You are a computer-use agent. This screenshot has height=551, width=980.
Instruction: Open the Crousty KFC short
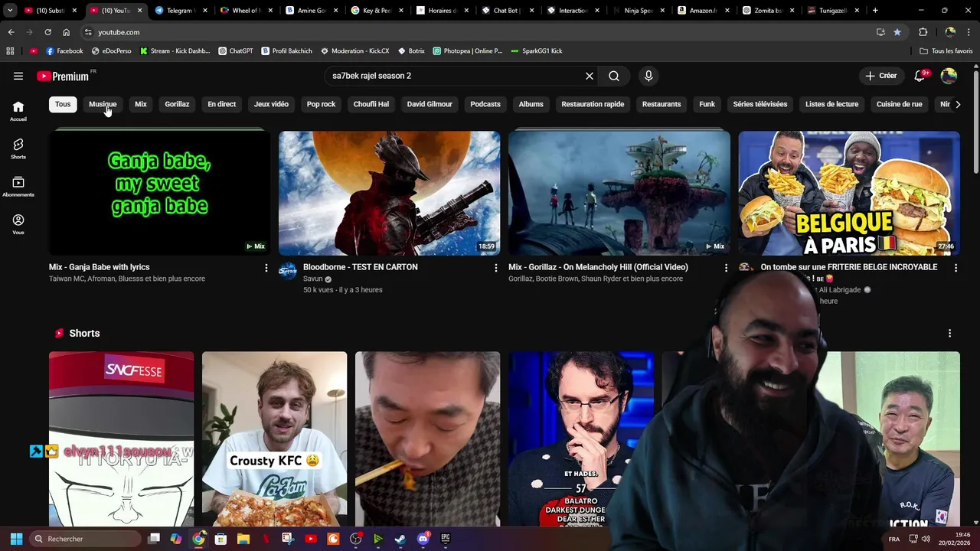pos(274,439)
